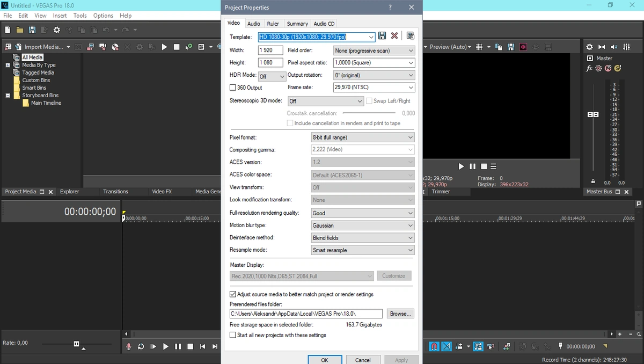Expand the Media By Type tree node
This screenshot has width=644, height=364.
pyautogui.click(x=8, y=65)
